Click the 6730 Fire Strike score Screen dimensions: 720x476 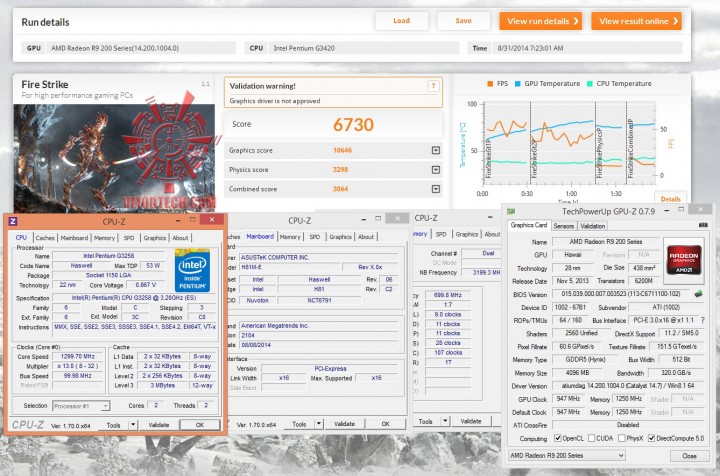pos(353,124)
